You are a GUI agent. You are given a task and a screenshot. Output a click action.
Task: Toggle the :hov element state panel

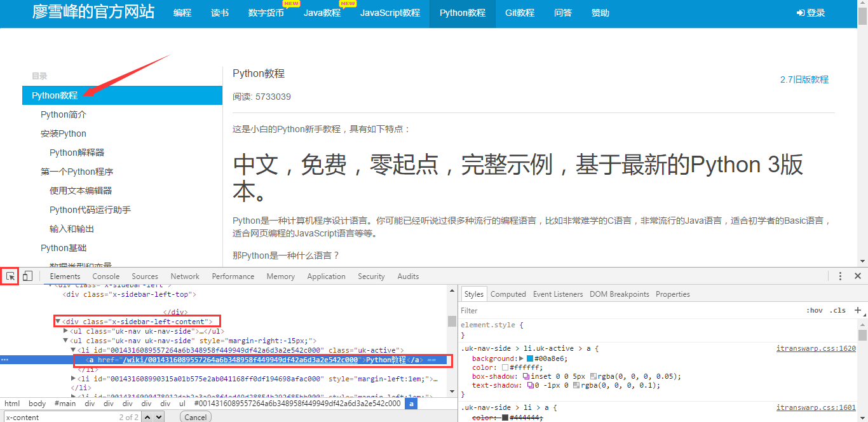tap(814, 310)
